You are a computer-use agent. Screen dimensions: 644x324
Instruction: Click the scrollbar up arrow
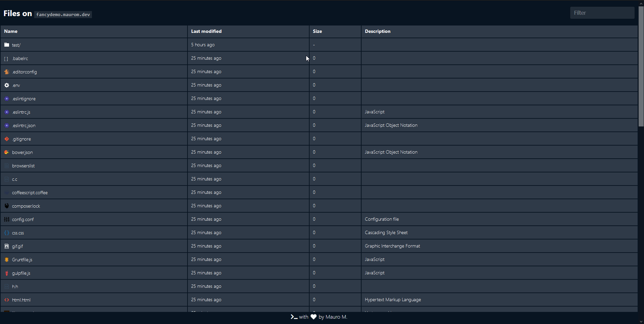point(641,3)
